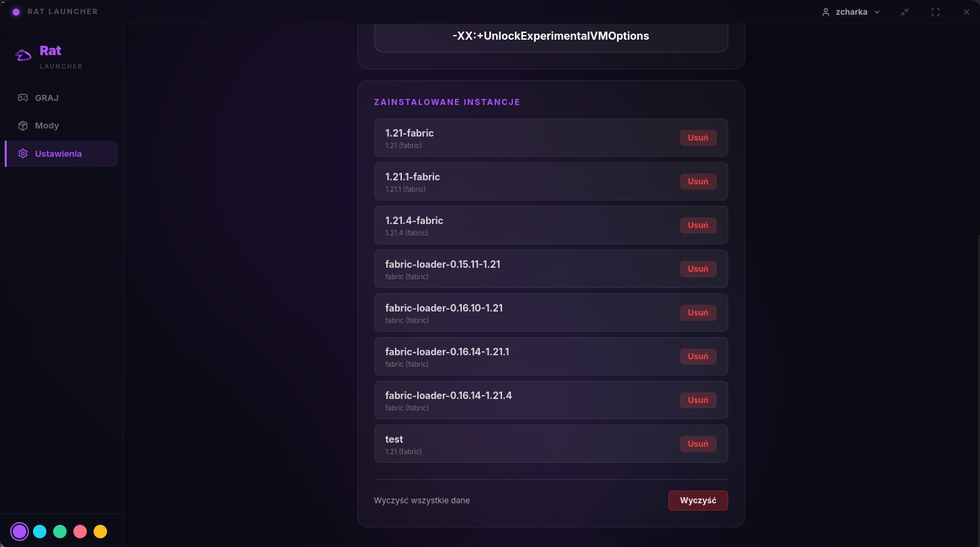
Task: Click Usuń for fabric-loader-0.16.10-1.21
Action: 698,312
